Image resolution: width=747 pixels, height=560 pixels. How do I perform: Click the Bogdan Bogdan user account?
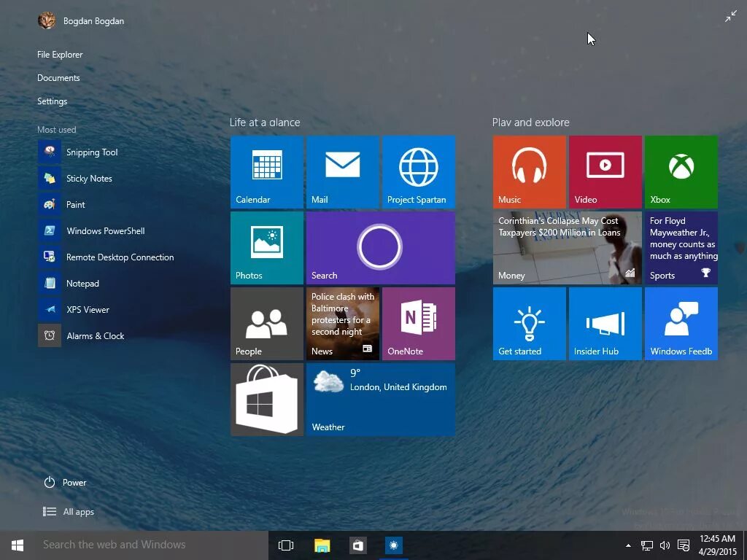[x=81, y=21]
